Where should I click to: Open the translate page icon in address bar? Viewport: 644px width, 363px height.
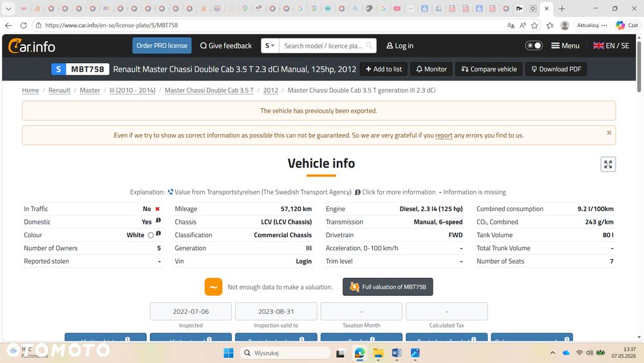coord(511,25)
